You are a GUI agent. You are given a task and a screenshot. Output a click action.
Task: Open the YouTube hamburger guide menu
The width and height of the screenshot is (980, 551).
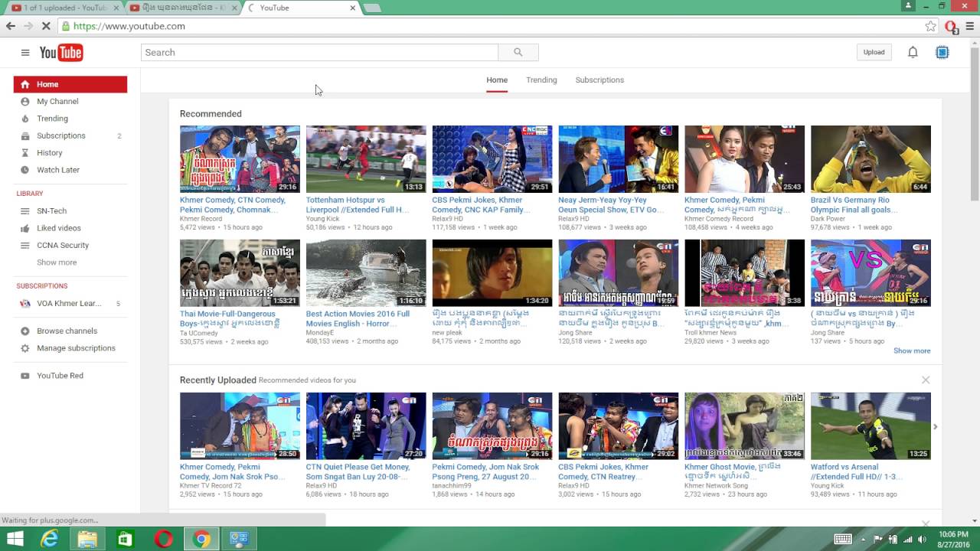[x=25, y=53]
